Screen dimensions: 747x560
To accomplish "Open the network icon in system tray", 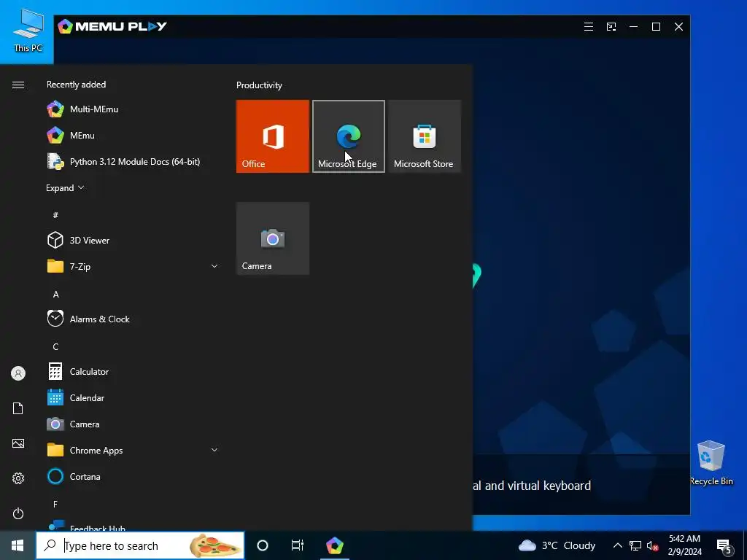I will pyautogui.click(x=635, y=545).
